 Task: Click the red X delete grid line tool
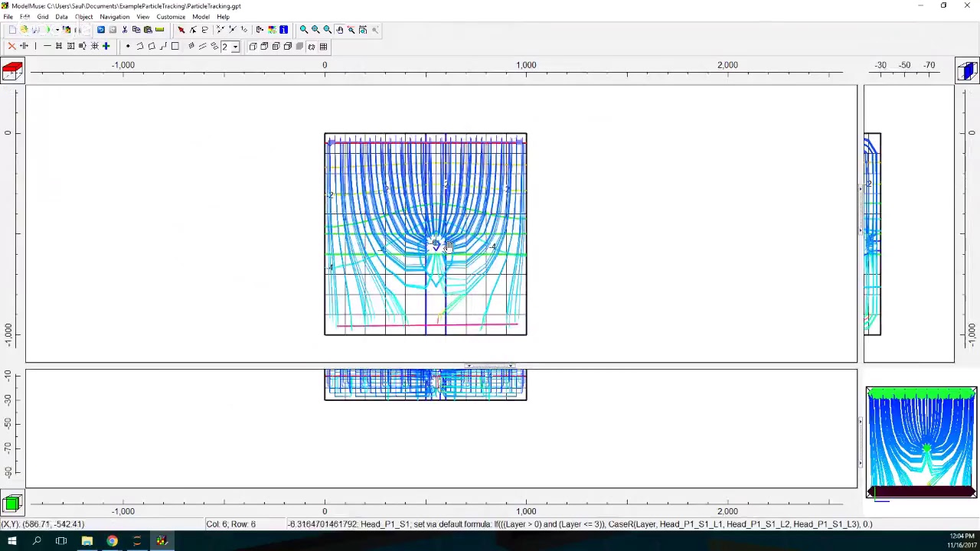pyautogui.click(x=11, y=47)
